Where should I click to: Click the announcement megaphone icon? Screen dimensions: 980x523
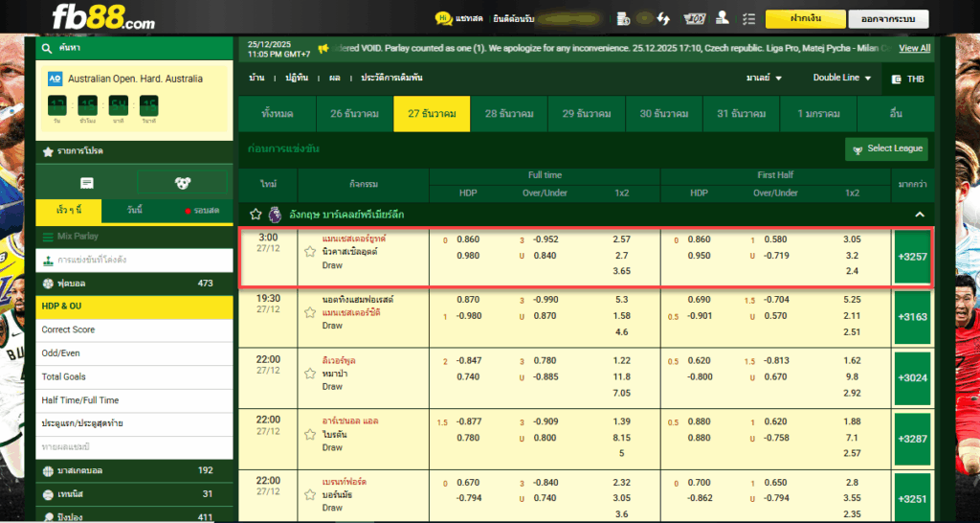(x=323, y=48)
